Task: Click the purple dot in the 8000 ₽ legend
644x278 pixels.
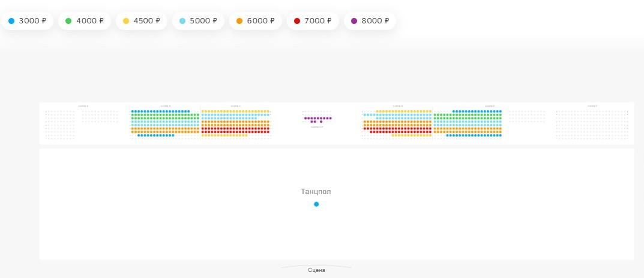Action: tap(354, 21)
